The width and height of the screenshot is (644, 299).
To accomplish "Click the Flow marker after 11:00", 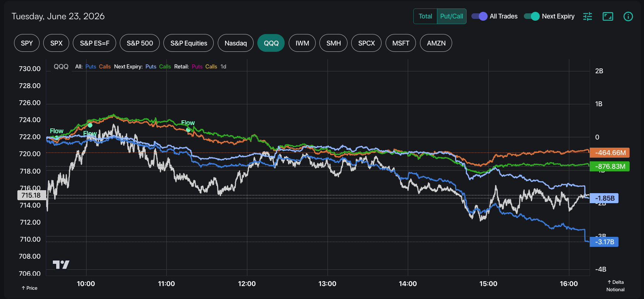I will pyautogui.click(x=188, y=130).
